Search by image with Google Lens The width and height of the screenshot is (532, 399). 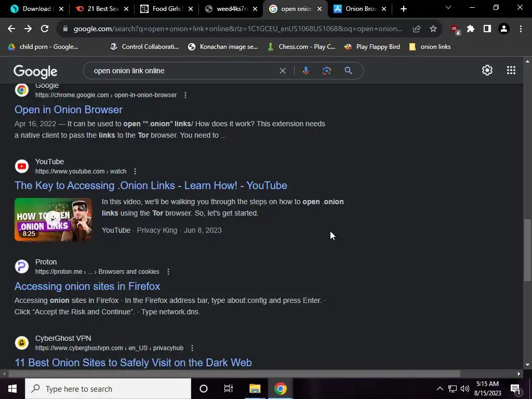[x=326, y=71]
